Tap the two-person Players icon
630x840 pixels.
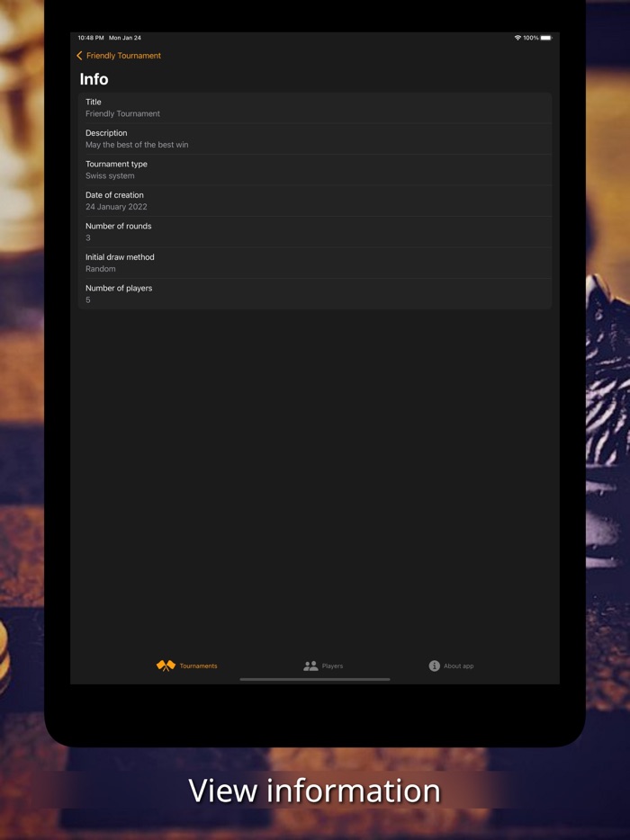click(310, 666)
